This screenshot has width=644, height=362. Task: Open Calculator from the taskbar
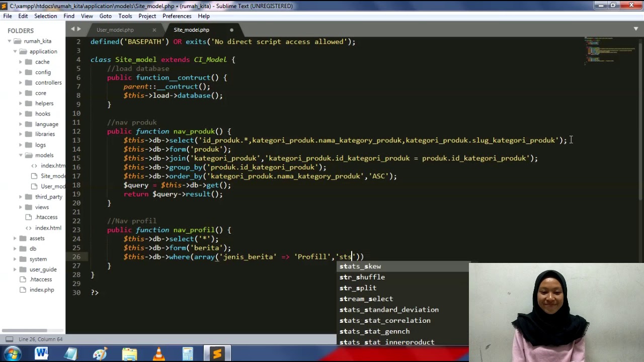(188, 354)
